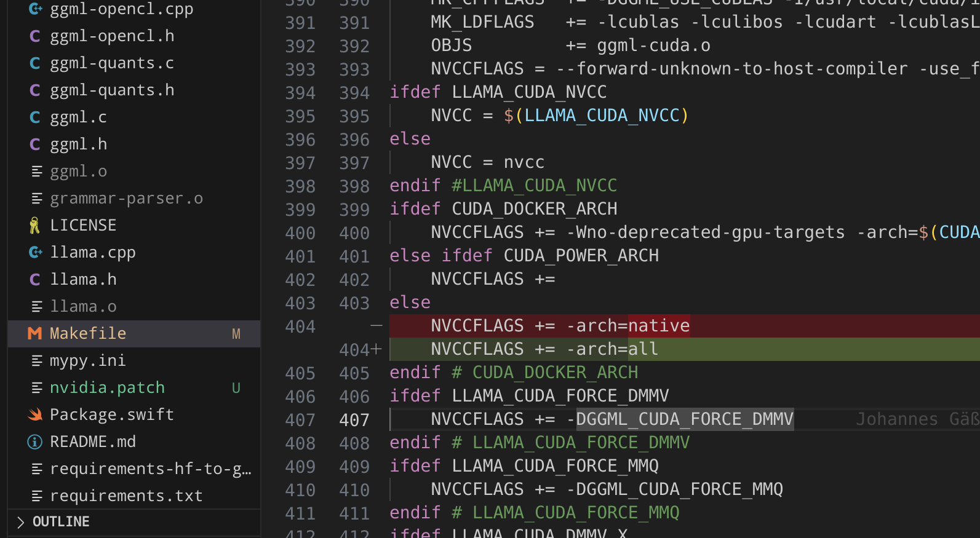
Task: Click the Swift bird icon beside Package.swift
Action: coord(35,415)
